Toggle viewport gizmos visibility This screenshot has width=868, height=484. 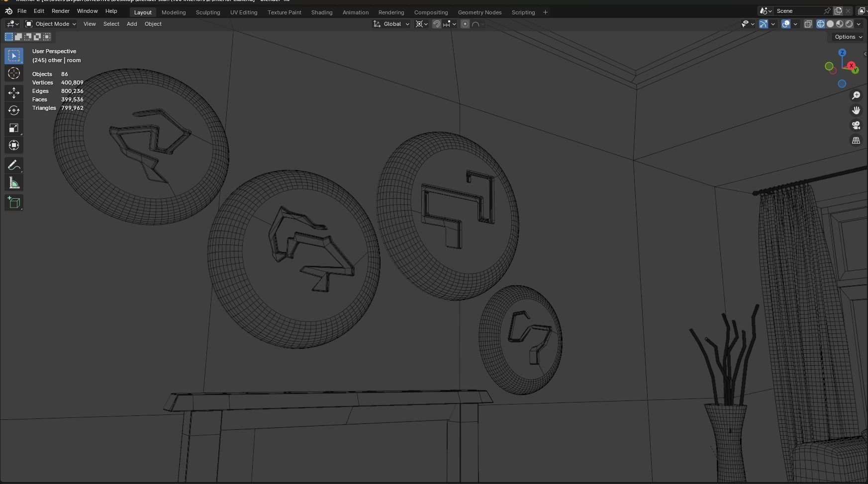coord(764,24)
